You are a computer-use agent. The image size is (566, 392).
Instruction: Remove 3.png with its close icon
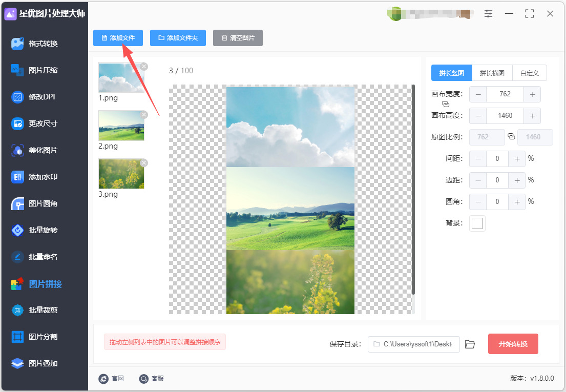144,163
